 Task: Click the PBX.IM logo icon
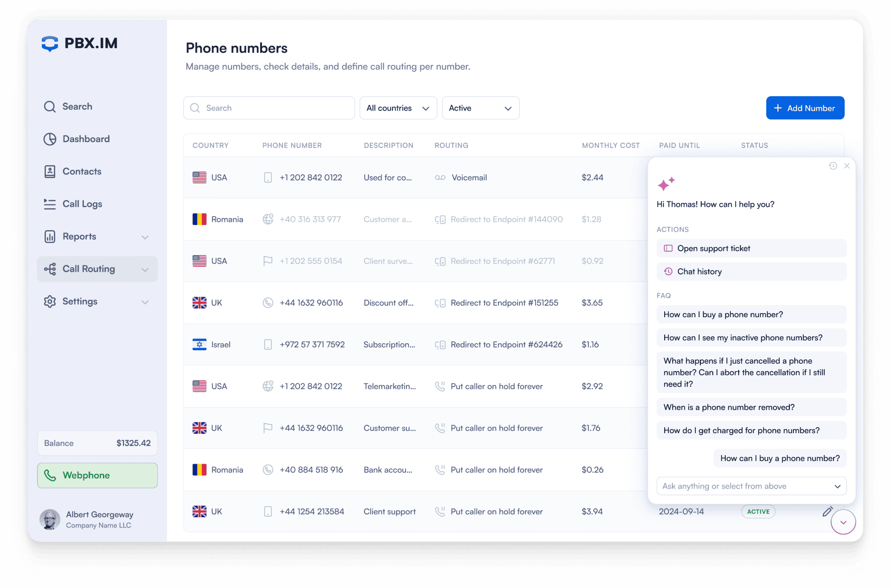click(50, 44)
